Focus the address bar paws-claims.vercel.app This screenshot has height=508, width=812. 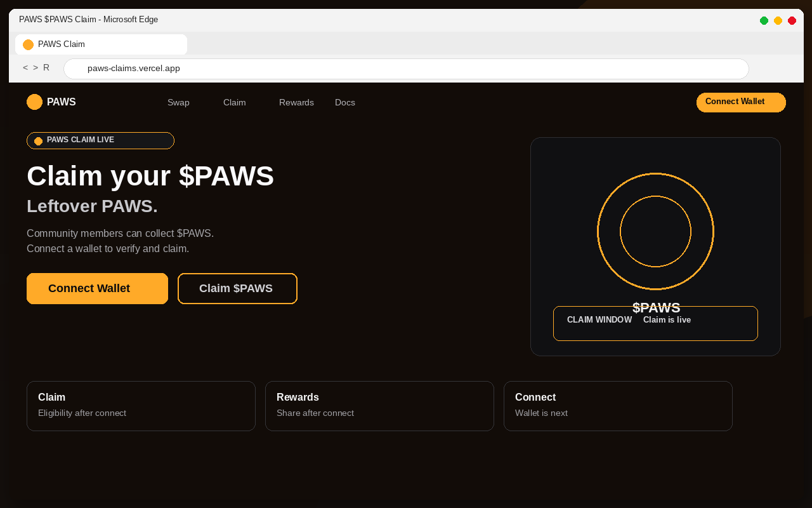[x=406, y=69]
